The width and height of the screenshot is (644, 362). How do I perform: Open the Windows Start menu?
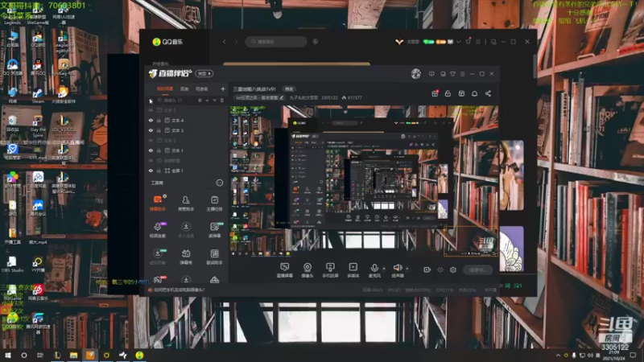[x=7, y=355]
